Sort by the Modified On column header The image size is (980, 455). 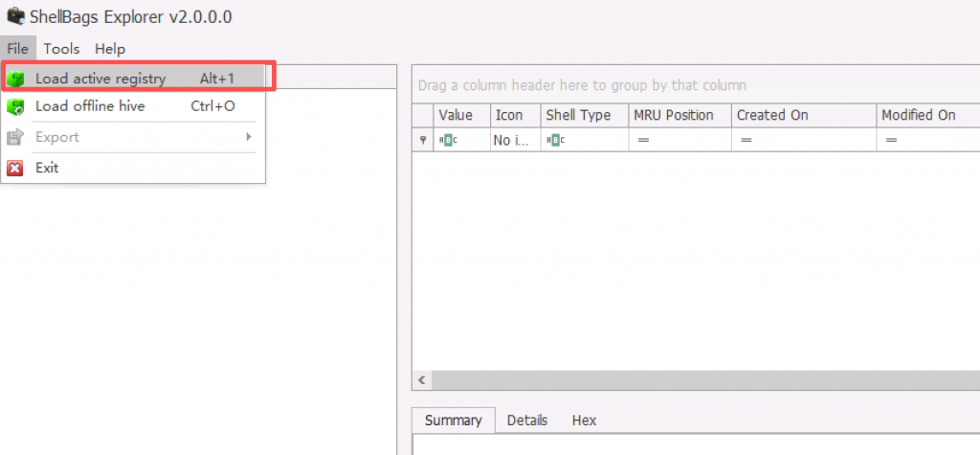point(919,115)
